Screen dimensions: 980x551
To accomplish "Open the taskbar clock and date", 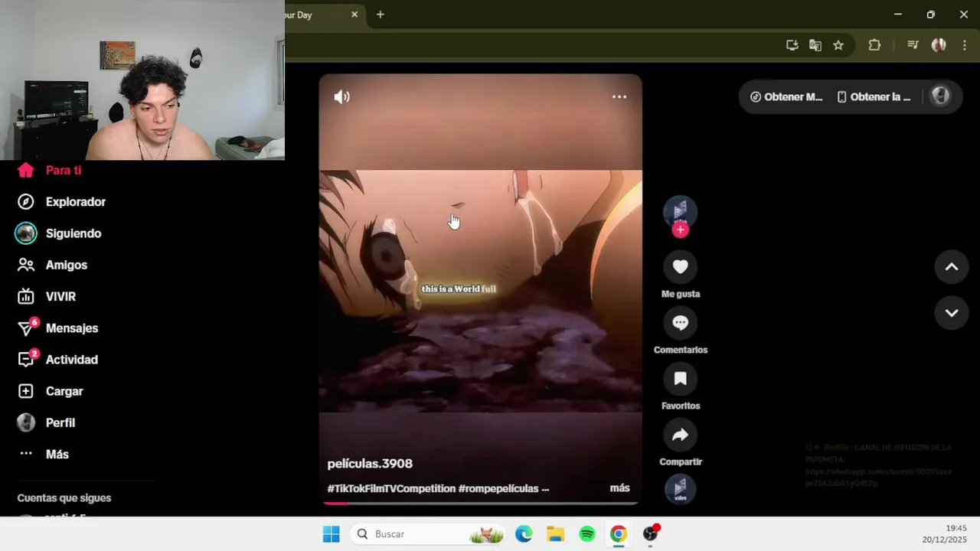I will [x=945, y=534].
